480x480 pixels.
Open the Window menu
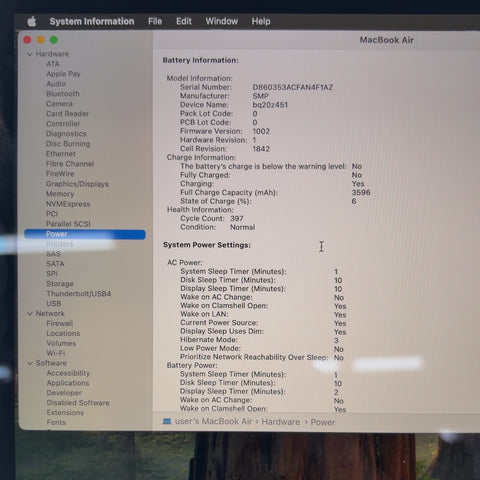222,21
